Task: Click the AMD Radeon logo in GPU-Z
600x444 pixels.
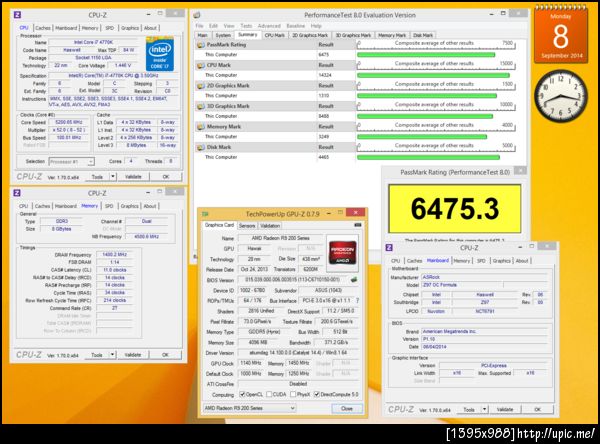Action: [343, 252]
